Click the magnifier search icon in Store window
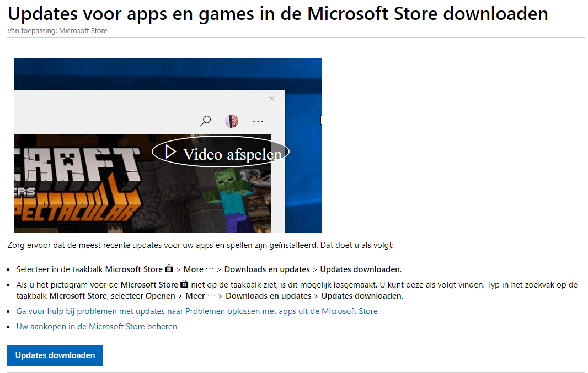Viewport: 588px width, 373px height. coord(205,121)
